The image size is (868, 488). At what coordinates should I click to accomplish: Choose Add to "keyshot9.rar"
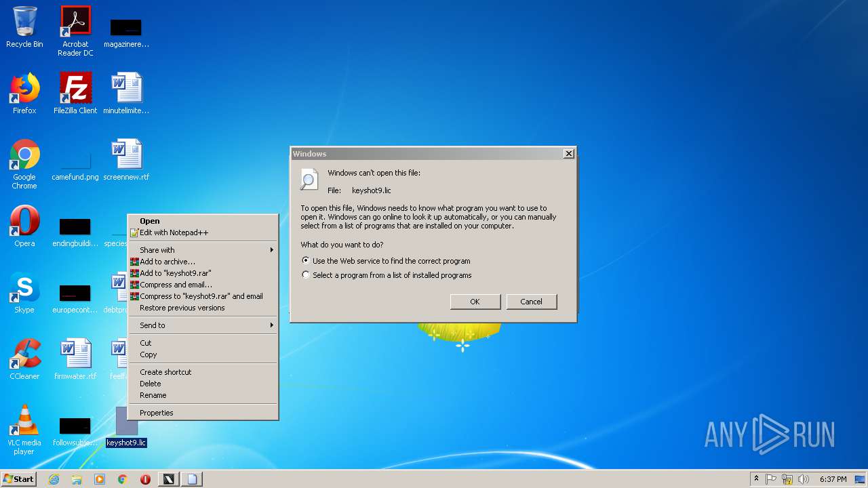pyautogui.click(x=203, y=273)
